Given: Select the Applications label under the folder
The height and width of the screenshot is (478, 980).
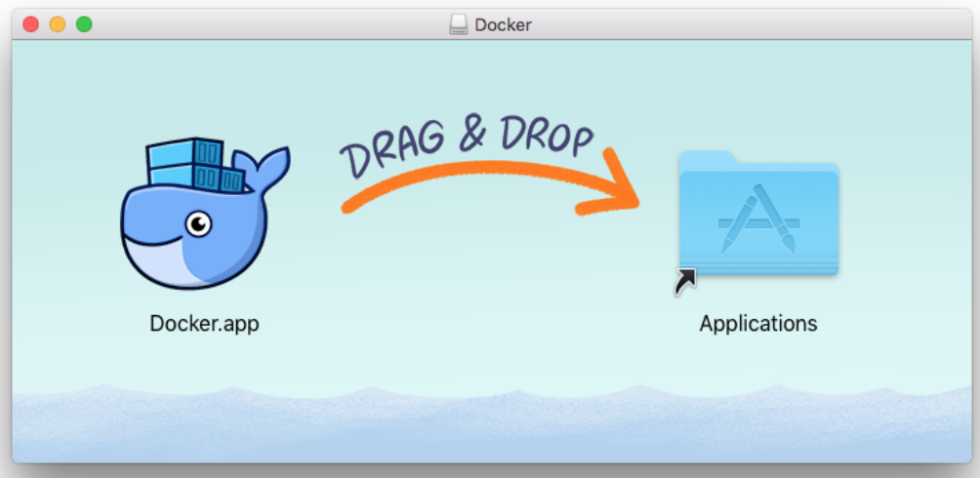Looking at the screenshot, I should point(758,324).
